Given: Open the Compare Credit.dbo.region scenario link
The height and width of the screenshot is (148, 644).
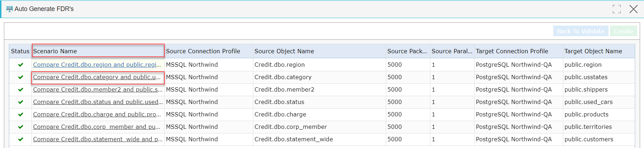Looking at the screenshot, I should [x=97, y=65].
